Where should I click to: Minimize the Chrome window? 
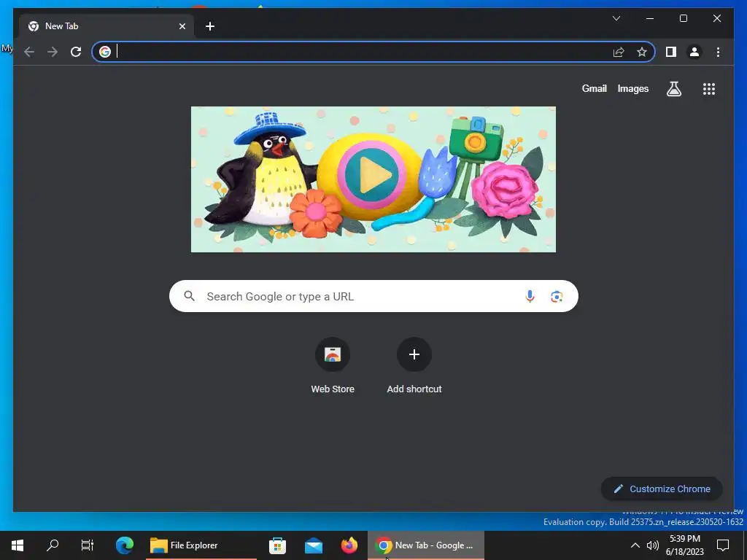point(650,18)
